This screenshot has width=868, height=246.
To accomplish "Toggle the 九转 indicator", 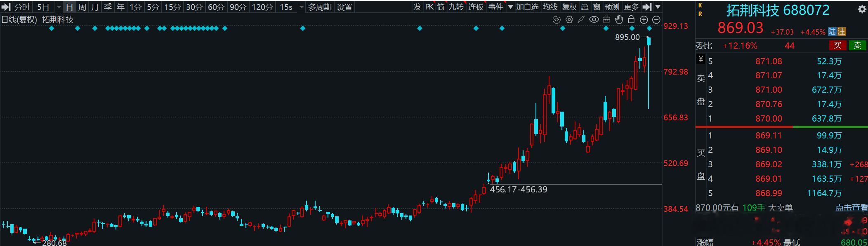I will [x=456, y=7].
